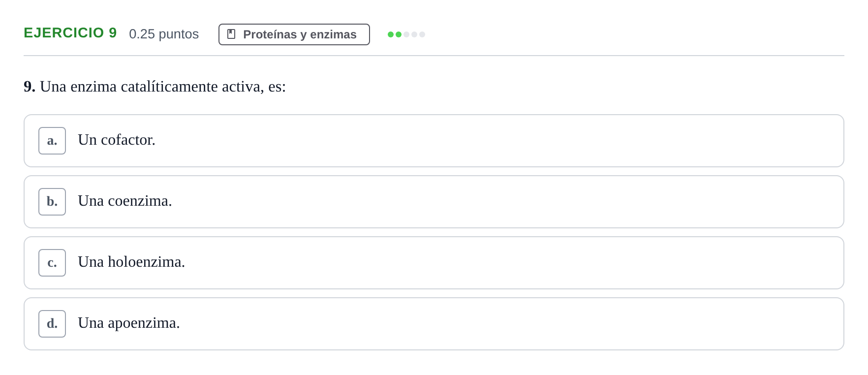Click the third difficulty dot, the first grey one

pos(406,34)
